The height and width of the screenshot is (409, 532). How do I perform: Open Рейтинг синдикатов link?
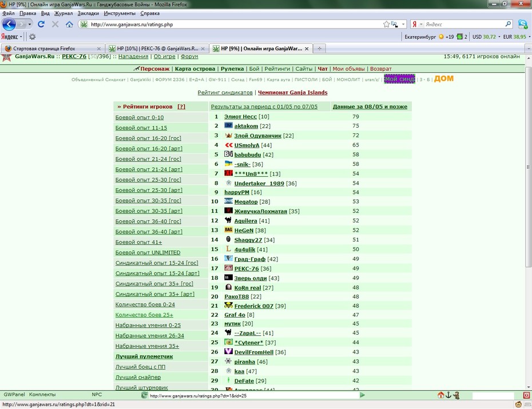point(225,93)
